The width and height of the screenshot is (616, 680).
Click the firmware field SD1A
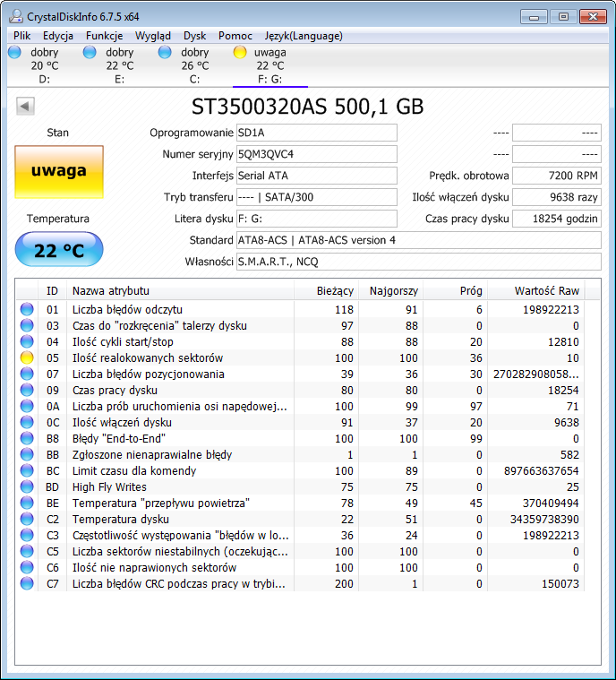coord(316,133)
